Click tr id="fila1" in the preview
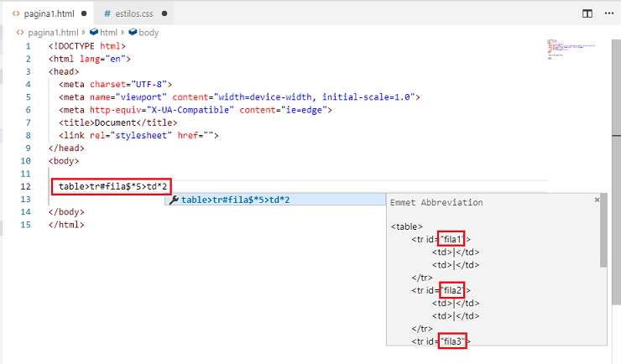 click(x=441, y=239)
